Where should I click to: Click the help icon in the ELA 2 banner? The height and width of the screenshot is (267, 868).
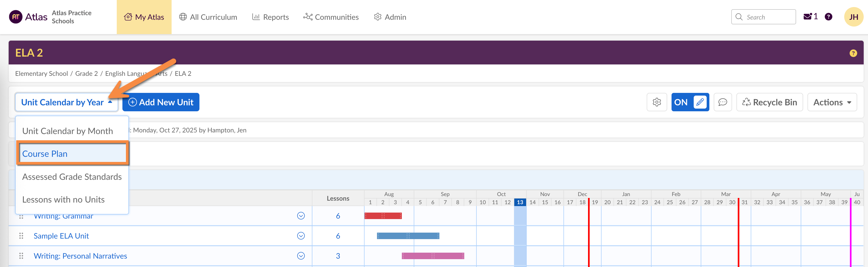[853, 53]
